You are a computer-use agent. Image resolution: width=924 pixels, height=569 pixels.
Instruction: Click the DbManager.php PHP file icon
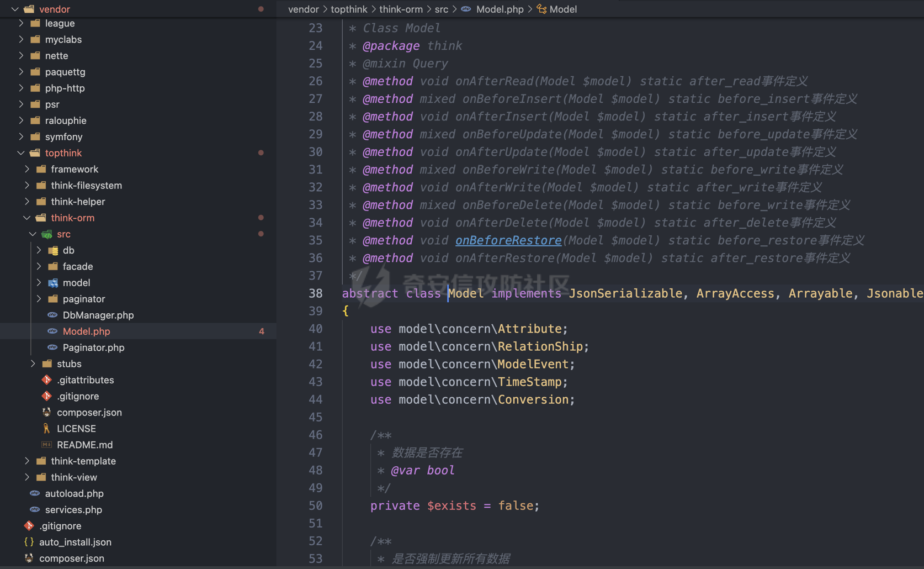(52, 315)
